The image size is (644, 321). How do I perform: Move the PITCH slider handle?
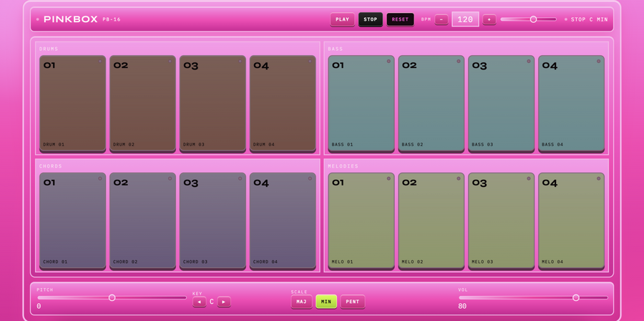(x=112, y=297)
